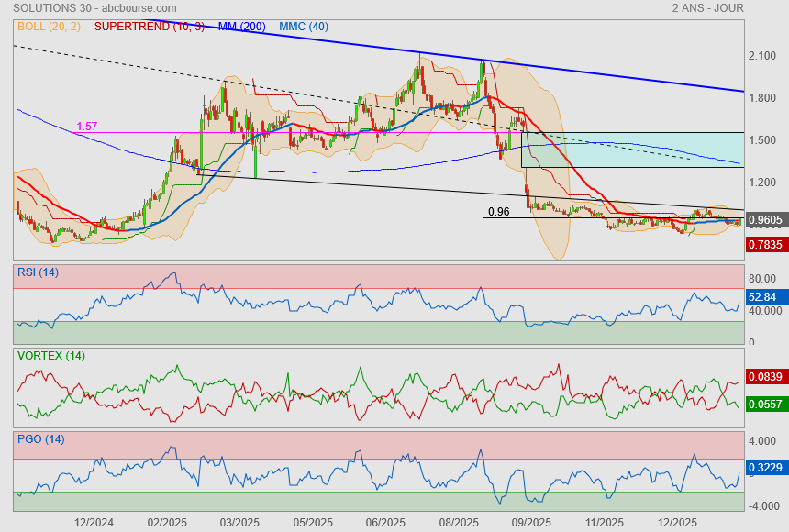Select the VORTEX (14) panel title
Screen dimensions: 789x532
click(x=50, y=355)
